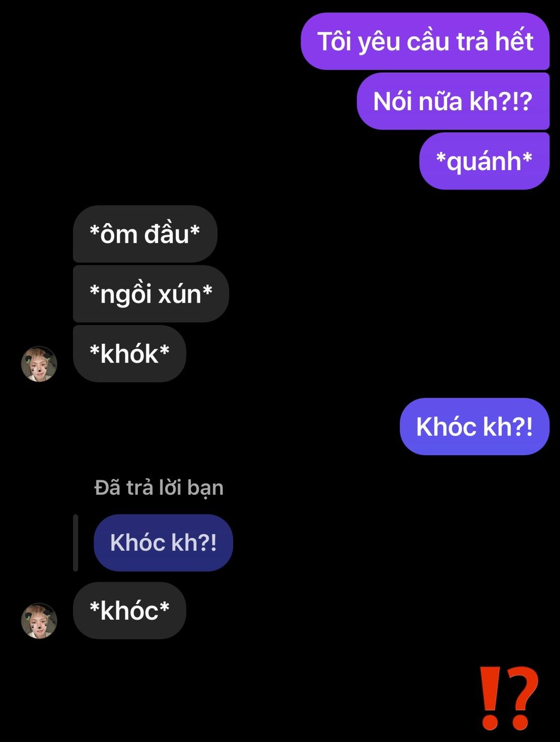Tap the "*ngồi xún*" received message
Screen dimensions: 560x742
click(x=151, y=294)
